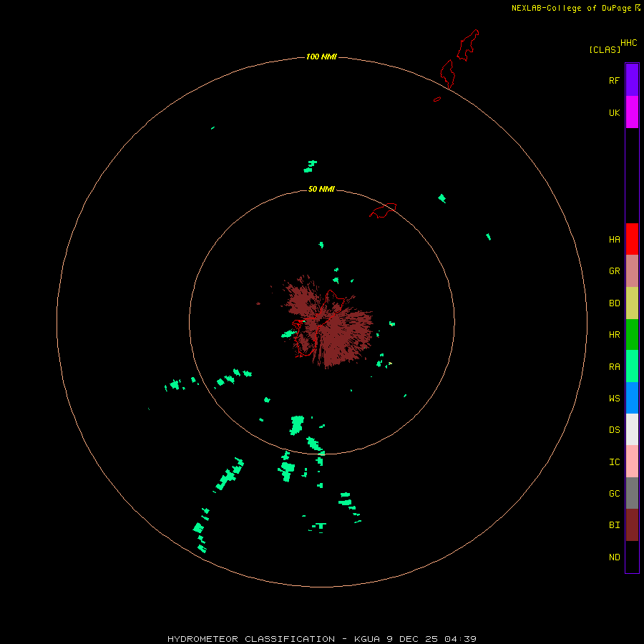The image size is (644, 644).
Task: Click the 100 NMI range ring label
Action: tap(321, 57)
